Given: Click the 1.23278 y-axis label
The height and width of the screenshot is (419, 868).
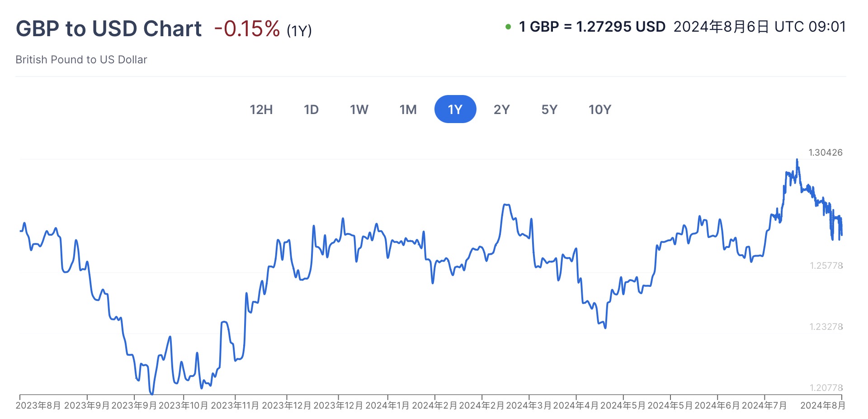Looking at the screenshot, I should (826, 327).
